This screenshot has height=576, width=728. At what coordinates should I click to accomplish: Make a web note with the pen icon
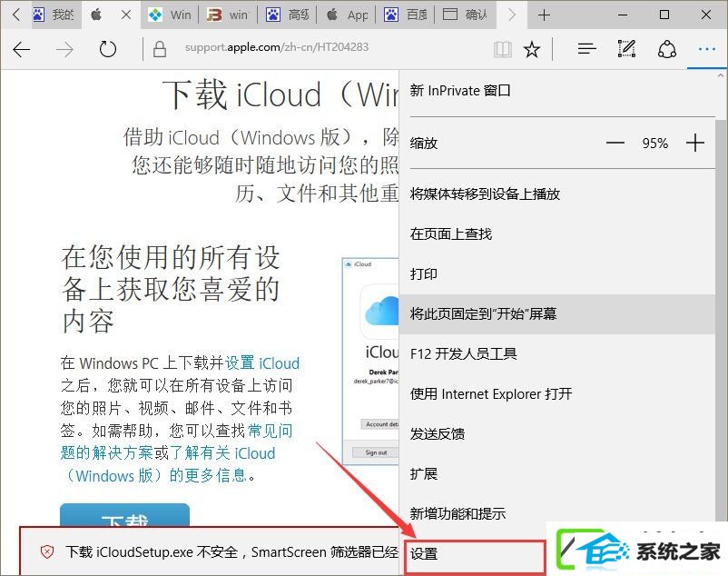[x=626, y=49]
